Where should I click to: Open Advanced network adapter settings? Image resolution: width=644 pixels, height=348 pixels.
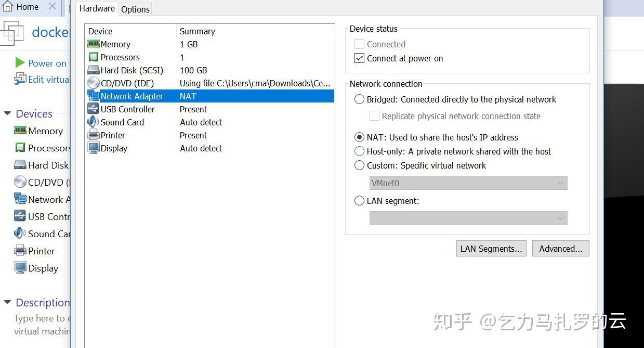pos(560,248)
